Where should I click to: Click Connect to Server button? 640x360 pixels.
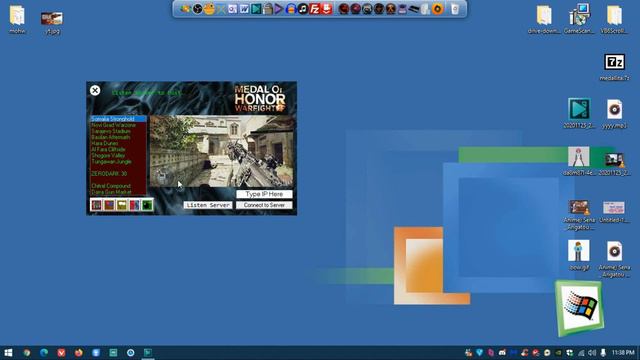coord(264,205)
